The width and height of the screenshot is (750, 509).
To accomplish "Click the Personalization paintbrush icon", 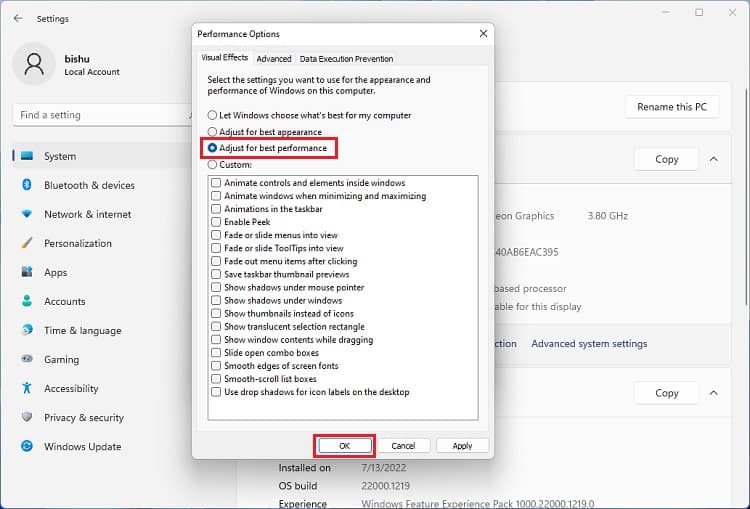I will tap(27, 243).
